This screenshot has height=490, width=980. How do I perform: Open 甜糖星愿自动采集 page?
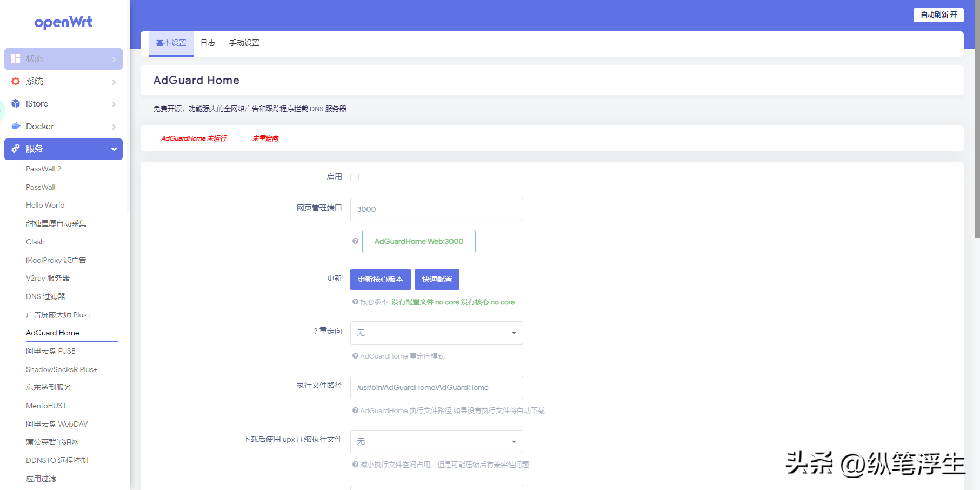(x=56, y=223)
